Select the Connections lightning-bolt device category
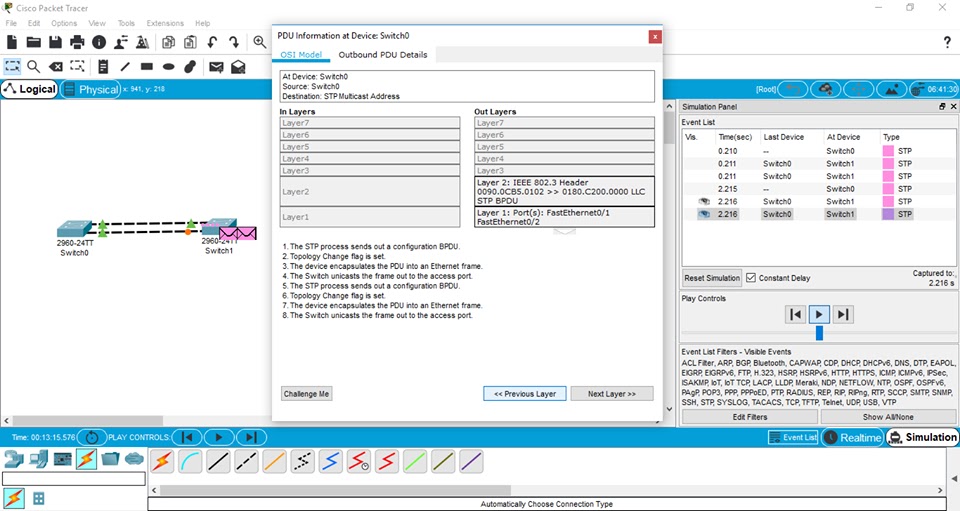 pyautogui.click(x=86, y=459)
